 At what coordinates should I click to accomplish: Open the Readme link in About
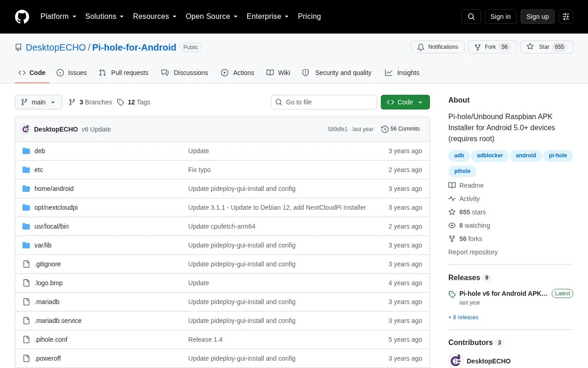(466, 185)
